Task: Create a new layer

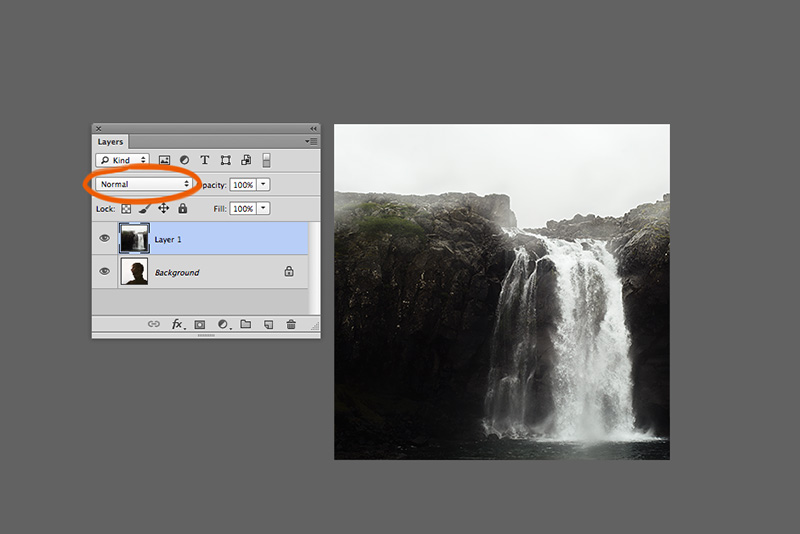Action: 268,324
